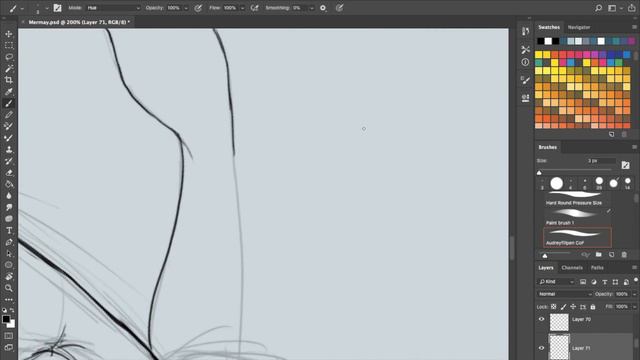Select the Eyedropper tool
Viewport: 640px width, 360px height.
coord(9,91)
